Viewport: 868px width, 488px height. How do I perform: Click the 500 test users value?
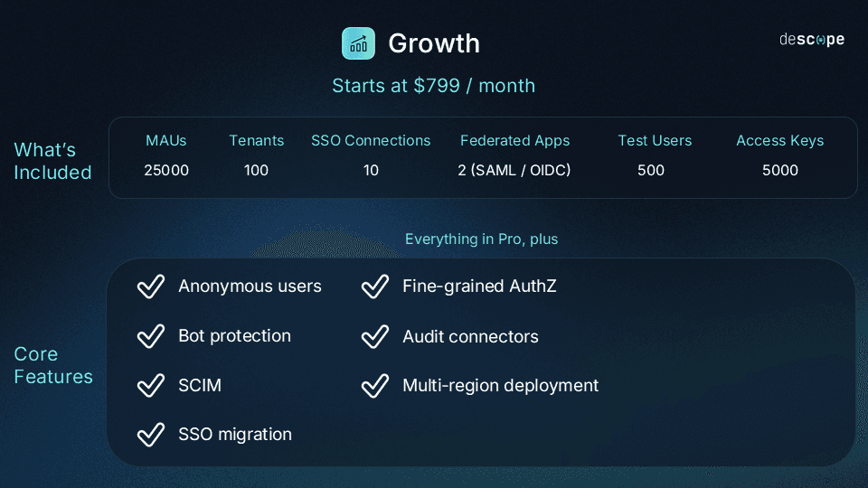[650, 170]
